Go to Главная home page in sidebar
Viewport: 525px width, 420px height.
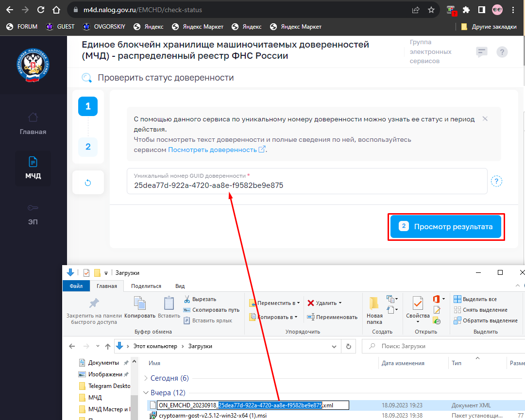(33, 124)
